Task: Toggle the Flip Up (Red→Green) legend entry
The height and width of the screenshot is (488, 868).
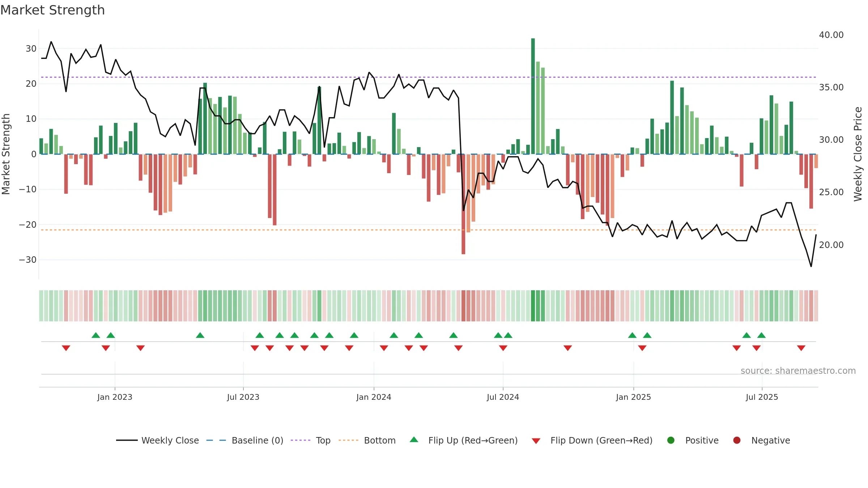Action: point(464,440)
